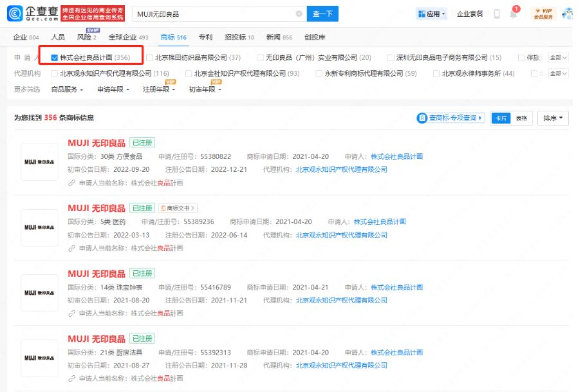Open the notification bell
This screenshot has width=585, height=392.
[514, 14]
